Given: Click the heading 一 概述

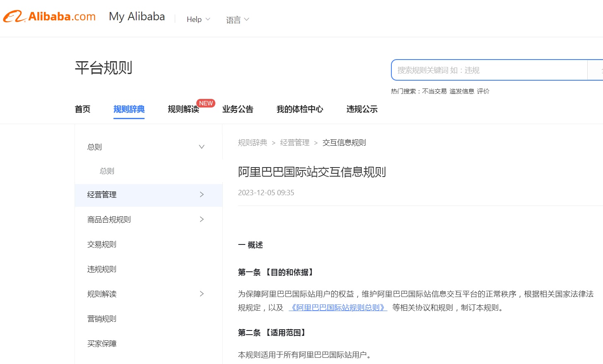Looking at the screenshot, I should tap(251, 245).
